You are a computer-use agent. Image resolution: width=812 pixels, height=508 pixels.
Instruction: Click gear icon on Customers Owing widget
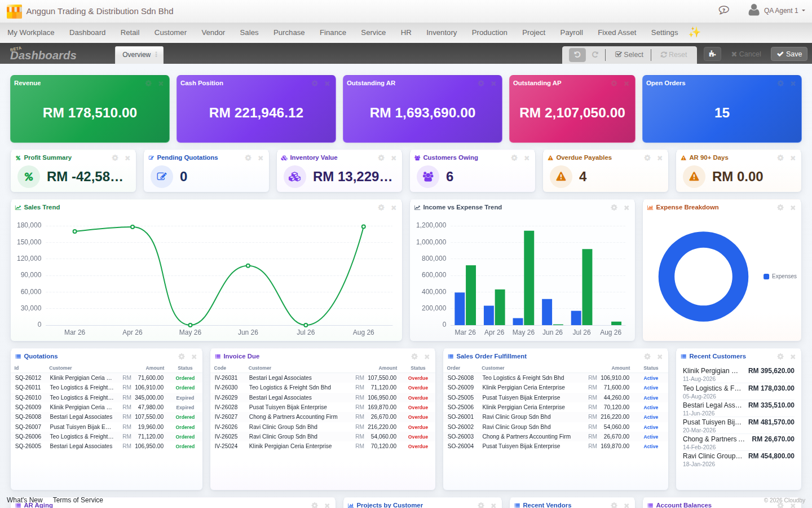[514, 158]
